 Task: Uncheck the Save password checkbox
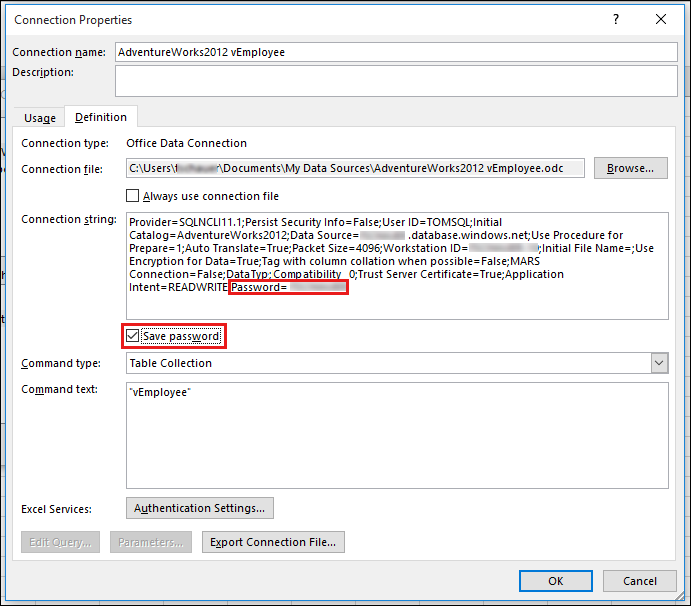132,336
